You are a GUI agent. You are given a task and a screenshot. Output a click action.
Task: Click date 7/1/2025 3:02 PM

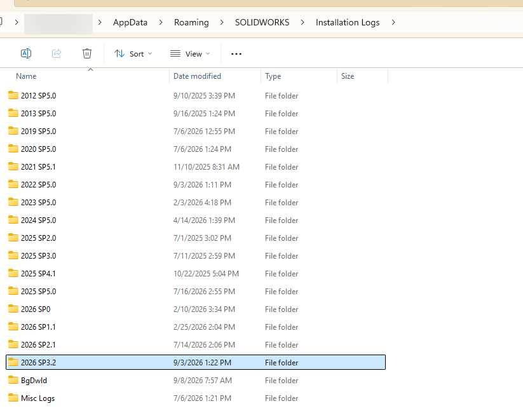point(202,238)
